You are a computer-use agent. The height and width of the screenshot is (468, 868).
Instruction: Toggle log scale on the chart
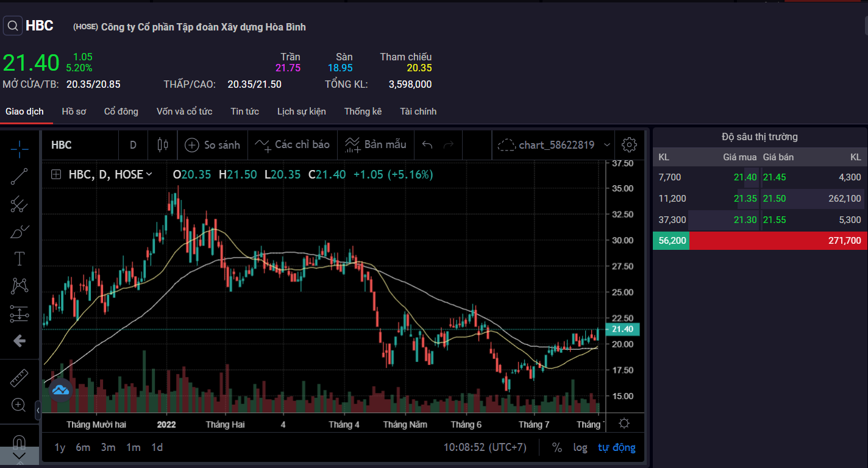580,447
